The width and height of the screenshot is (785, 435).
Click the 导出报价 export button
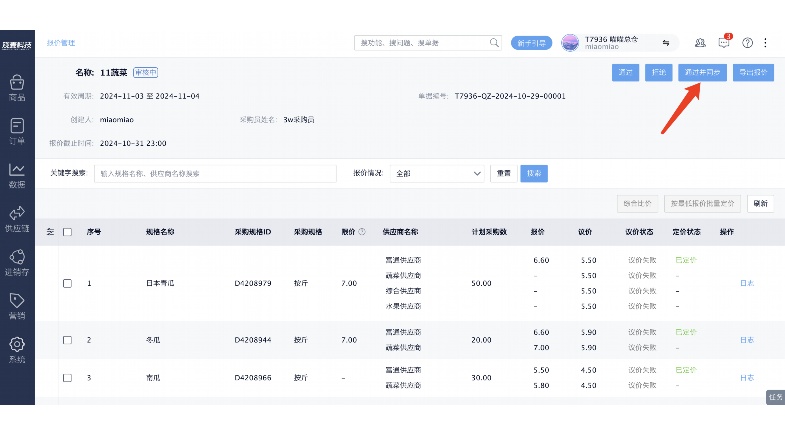(753, 73)
